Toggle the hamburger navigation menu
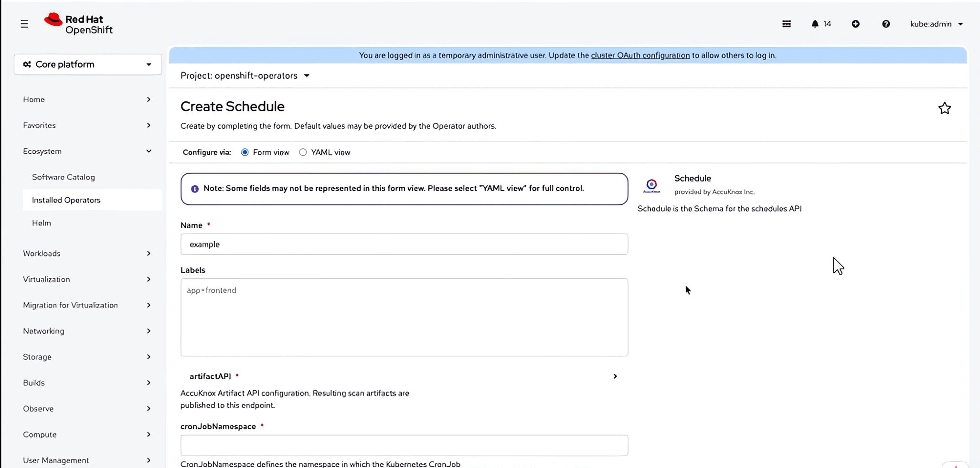The height and width of the screenshot is (468, 980). click(x=24, y=24)
